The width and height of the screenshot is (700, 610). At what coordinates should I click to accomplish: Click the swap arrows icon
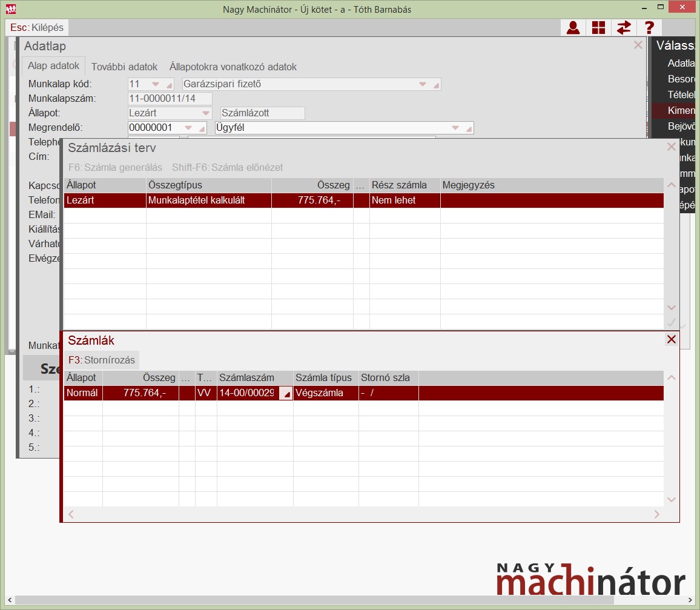(x=624, y=28)
